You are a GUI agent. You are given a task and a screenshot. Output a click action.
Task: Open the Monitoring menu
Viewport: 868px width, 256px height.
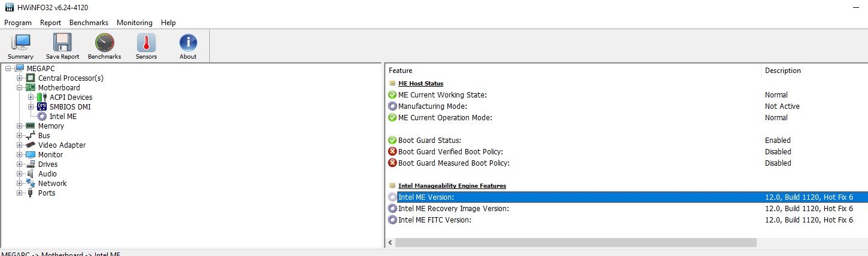coord(134,23)
